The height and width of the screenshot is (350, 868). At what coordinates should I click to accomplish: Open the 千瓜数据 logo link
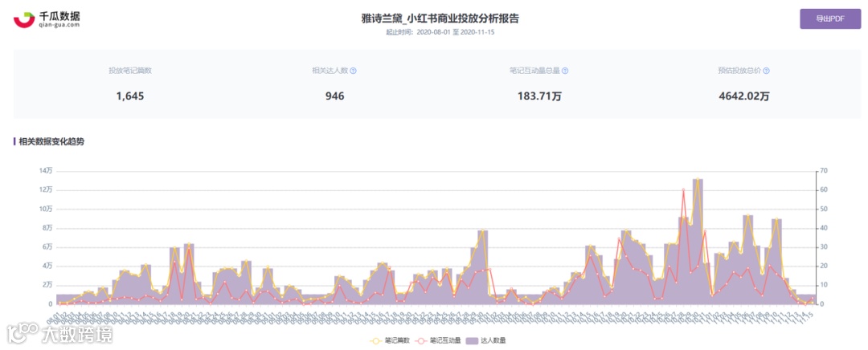47,19
